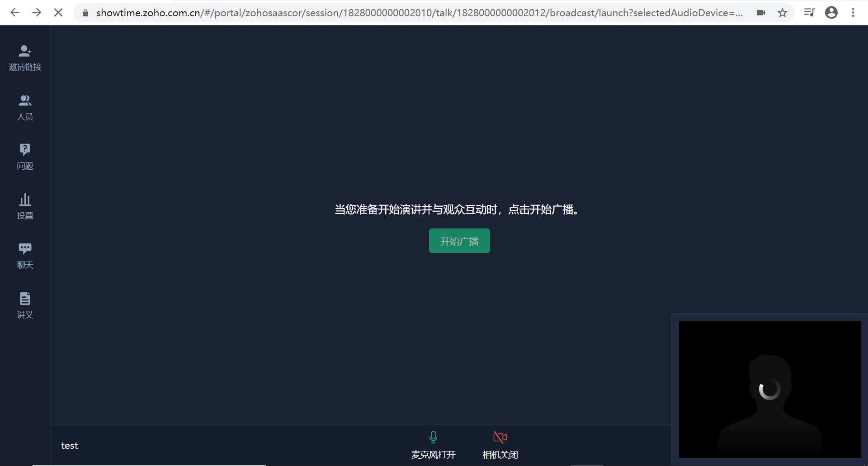Click the 开始广播 start broadcast button
The image size is (868, 466).
(459, 241)
